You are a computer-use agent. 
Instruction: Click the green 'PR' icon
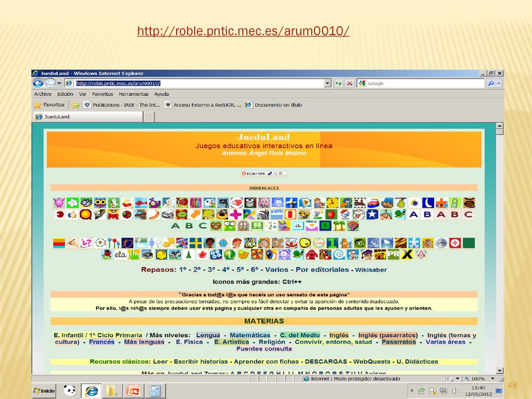394,255
